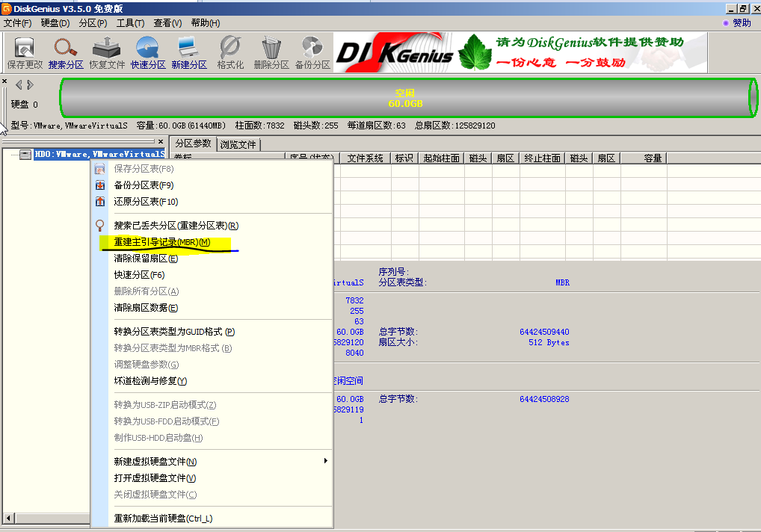The height and width of the screenshot is (532, 761).
Task: Open the 工具(T) menu
Action: pyautogui.click(x=130, y=23)
